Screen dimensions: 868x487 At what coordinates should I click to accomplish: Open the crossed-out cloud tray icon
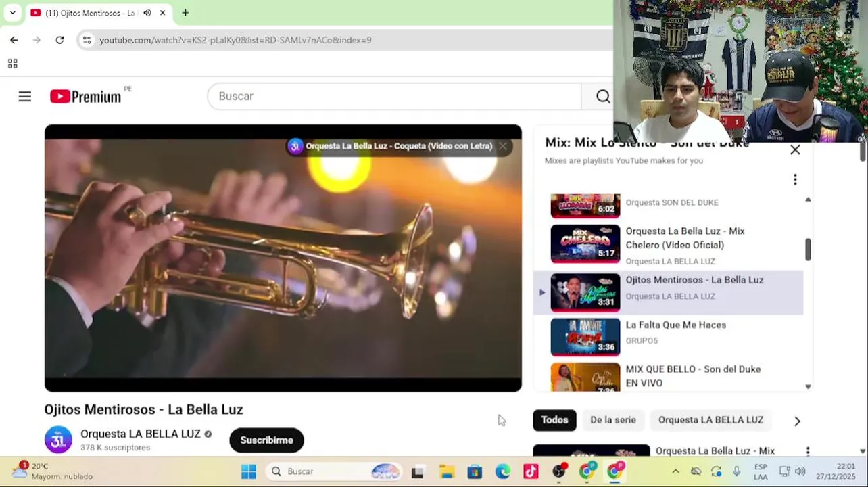696,471
